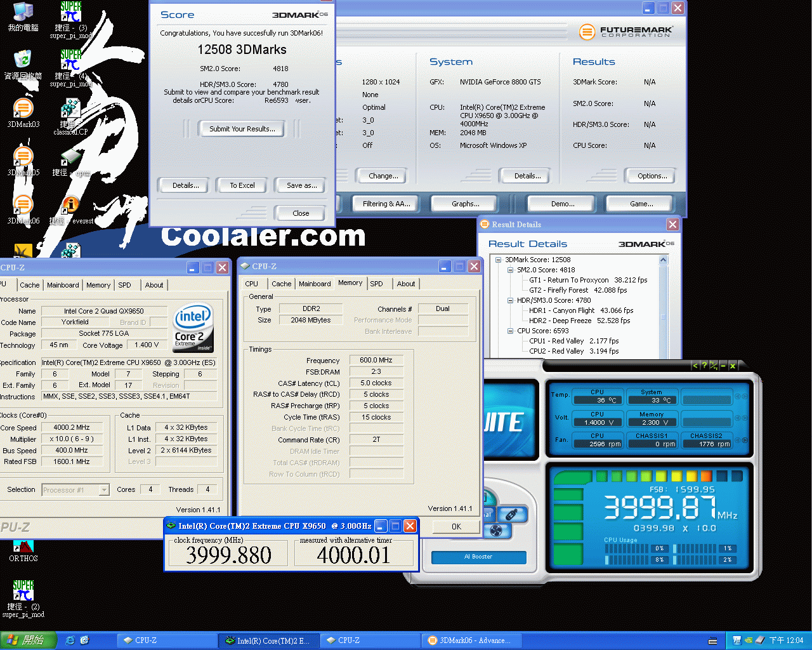The height and width of the screenshot is (650, 812).
Task: Click the AI Suite help question mark icon
Action: click(x=704, y=366)
